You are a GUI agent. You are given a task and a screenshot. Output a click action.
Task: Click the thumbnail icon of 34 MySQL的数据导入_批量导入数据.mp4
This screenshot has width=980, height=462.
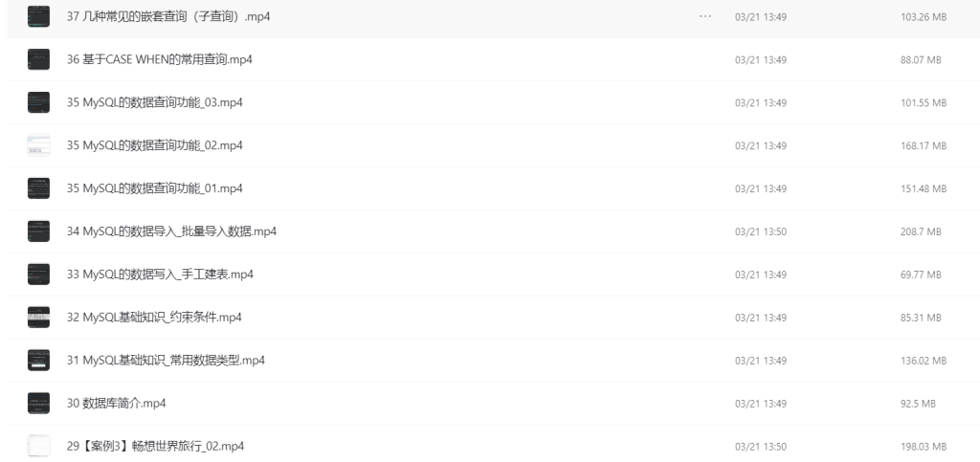[x=38, y=231]
